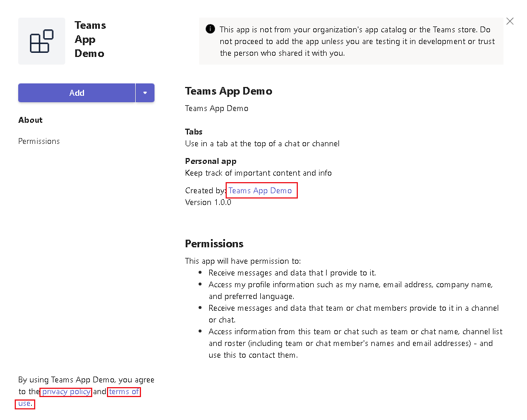Screen dimensions: 527x420
Task: Click the app name title beside the icon
Action: tap(90, 39)
